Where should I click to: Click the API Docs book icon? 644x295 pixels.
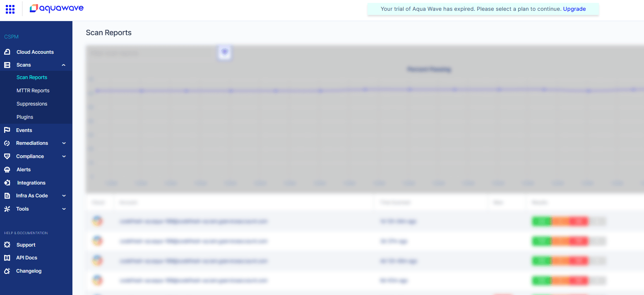pos(7,258)
